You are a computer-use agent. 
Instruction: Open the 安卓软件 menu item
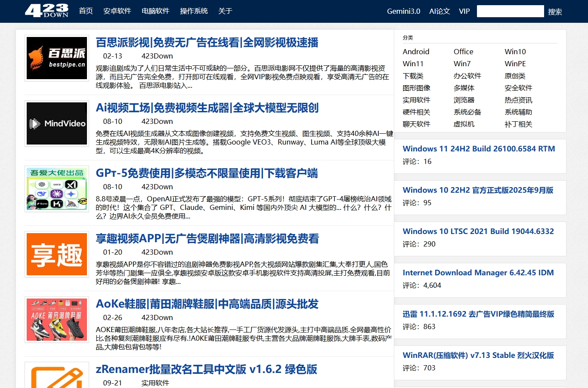[117, 11]
